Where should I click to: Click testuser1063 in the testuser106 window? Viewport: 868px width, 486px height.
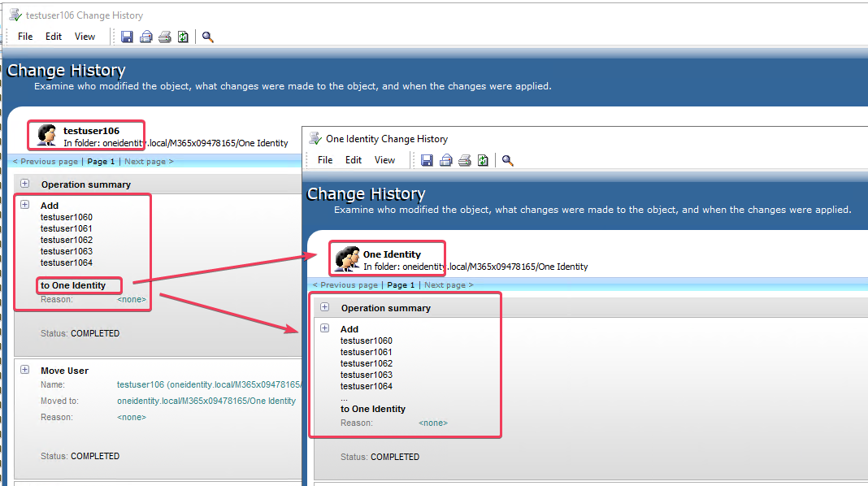pos(67,251)
